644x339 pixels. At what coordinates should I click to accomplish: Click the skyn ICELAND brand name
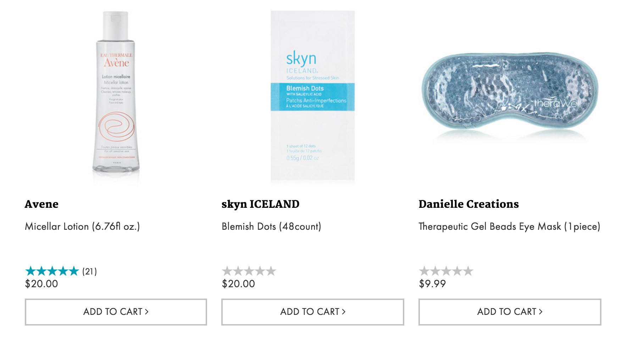260,204
